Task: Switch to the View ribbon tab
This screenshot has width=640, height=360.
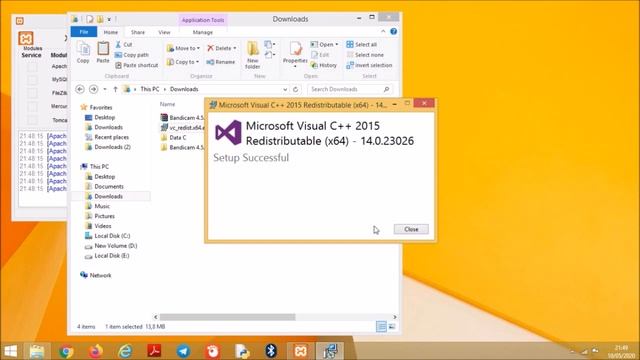Action: pos(164,32)
